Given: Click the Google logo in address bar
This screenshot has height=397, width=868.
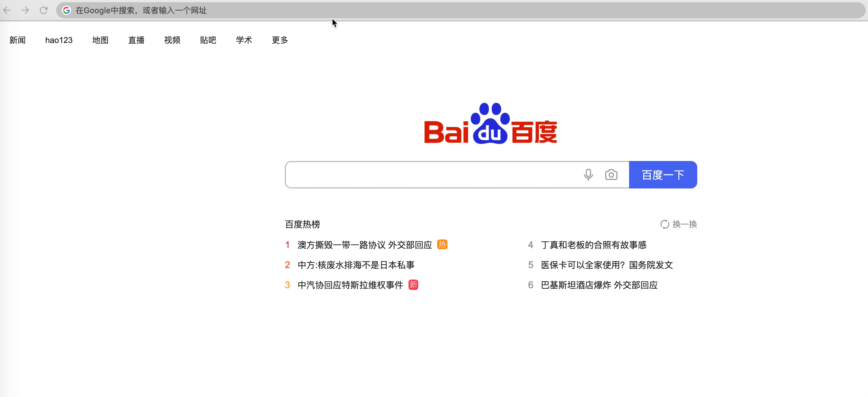Looking at the screenshot, I should tap(66, 10).
